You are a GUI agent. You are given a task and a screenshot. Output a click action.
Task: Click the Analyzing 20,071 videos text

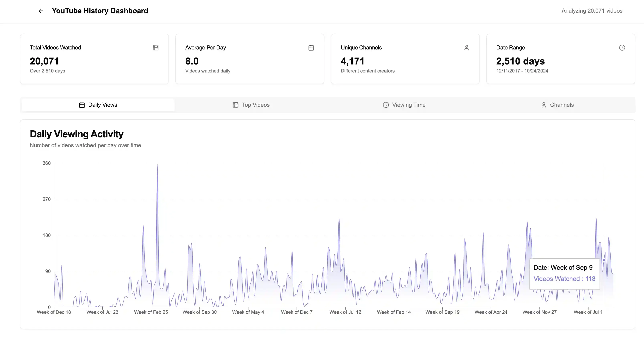pos(592,11)
